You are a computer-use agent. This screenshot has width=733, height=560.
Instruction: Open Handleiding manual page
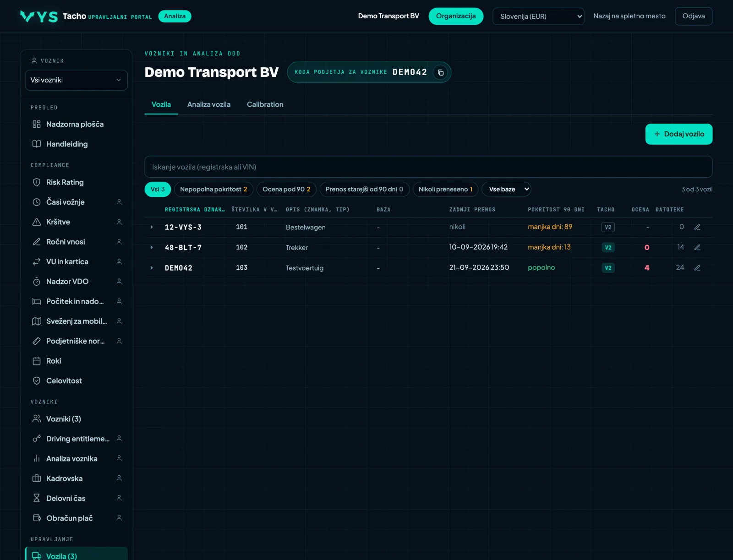(76, 144)
